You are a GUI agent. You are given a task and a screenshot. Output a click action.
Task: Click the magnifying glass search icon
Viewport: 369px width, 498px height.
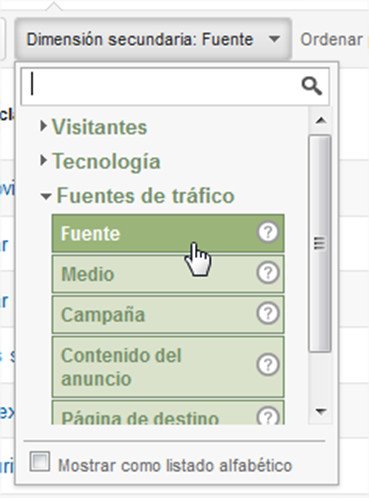pos(312,86)
